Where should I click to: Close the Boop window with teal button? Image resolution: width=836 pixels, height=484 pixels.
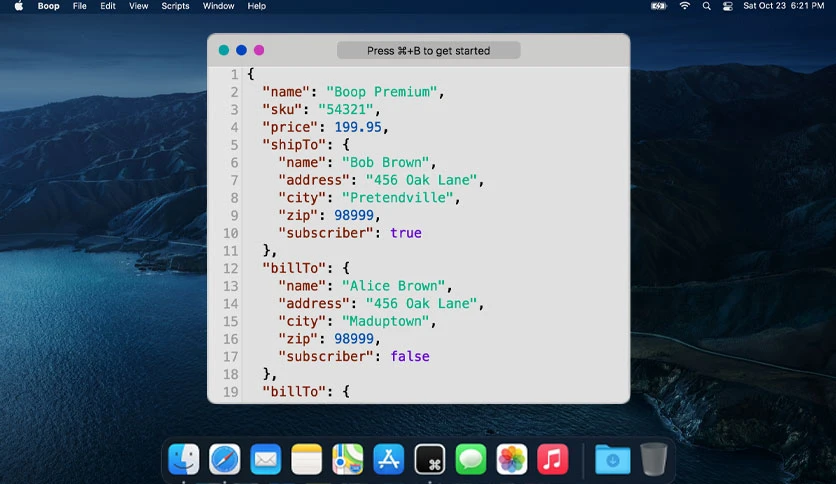point(224,50)
